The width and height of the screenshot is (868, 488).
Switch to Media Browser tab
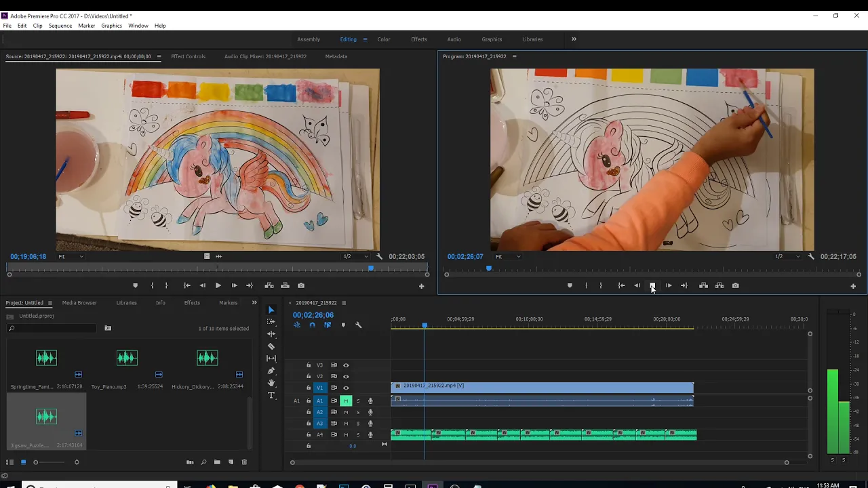pos(79,302)
